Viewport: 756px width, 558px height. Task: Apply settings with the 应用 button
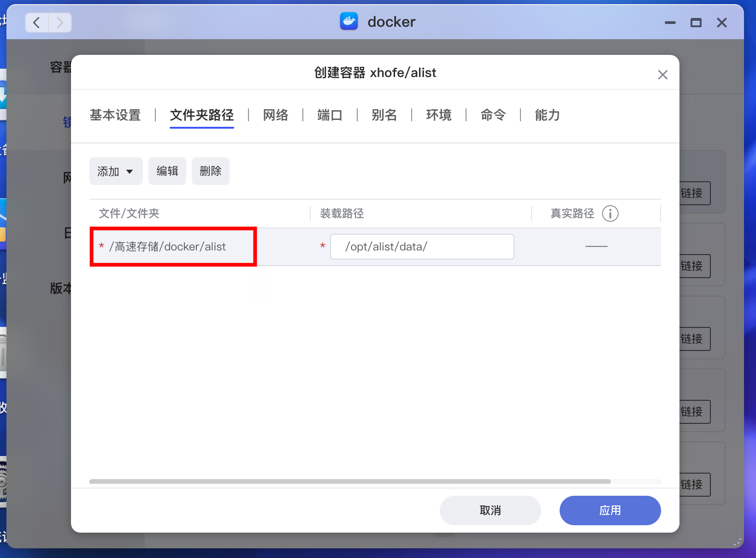(x=610, y=511)
